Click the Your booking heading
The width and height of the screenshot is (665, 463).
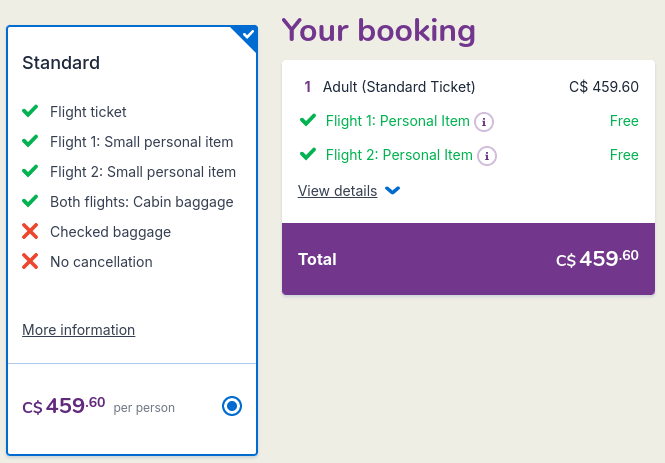[x=378, y=30]
